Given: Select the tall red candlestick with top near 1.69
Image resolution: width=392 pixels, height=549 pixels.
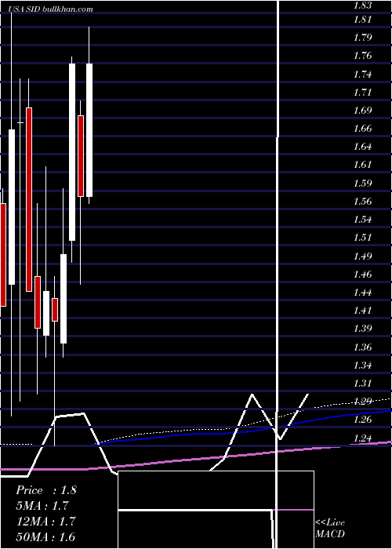Looking at the screenshot, I should point(29,199).
